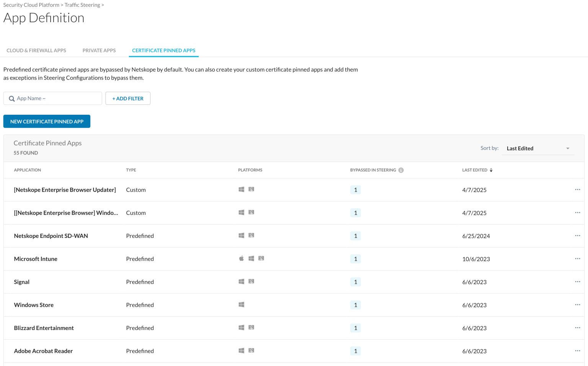Viewport: 588px width, 366px height.
Task: Click the Add Filter button
Action: point(128,98)
